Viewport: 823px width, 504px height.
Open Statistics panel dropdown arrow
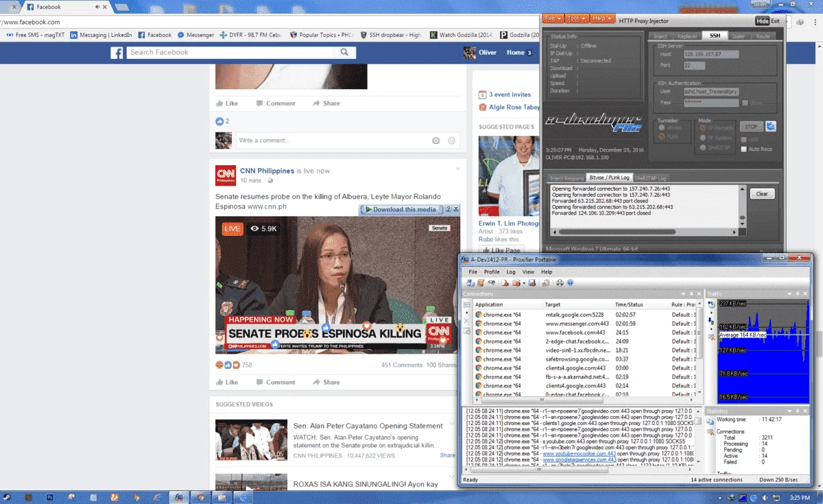788,410
